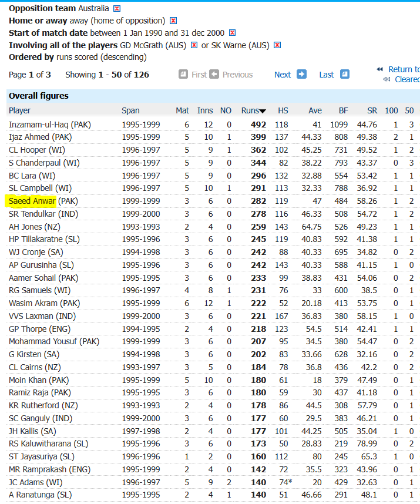Open A Ranatunga player page

click(x=31, y=495)
